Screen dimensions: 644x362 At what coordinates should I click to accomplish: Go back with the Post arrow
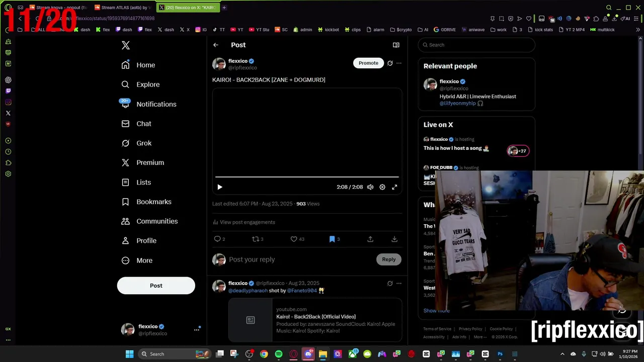coord(215,45)
